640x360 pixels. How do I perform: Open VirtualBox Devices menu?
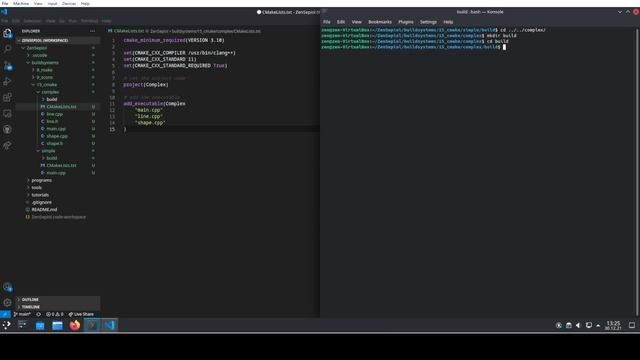[69, 3]
